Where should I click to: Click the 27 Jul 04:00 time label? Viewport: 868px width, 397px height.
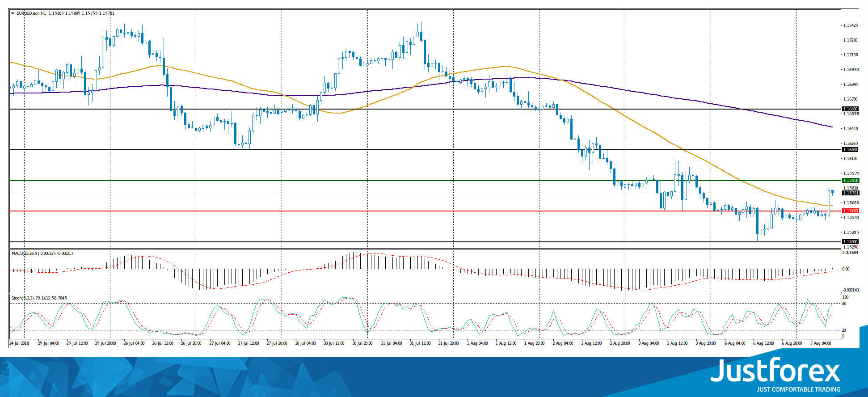pyautogui.click(x=220, y=343)
